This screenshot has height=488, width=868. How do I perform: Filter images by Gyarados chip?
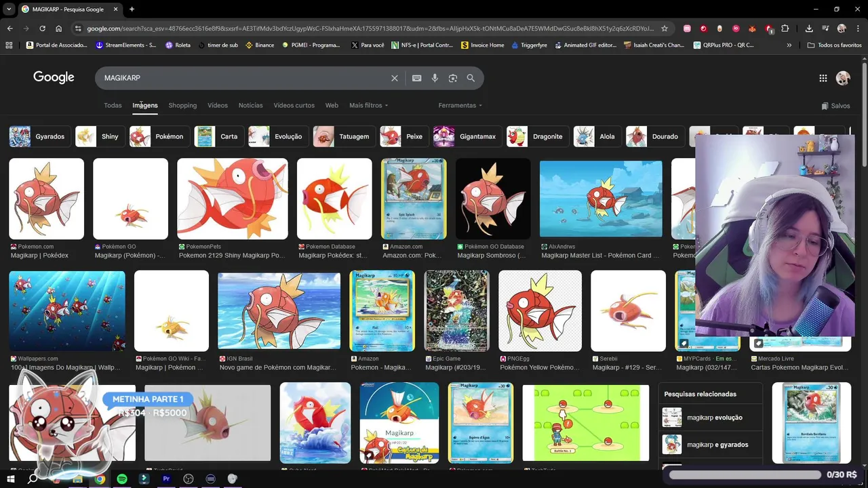pyautogui.click(x=39, y=136)
